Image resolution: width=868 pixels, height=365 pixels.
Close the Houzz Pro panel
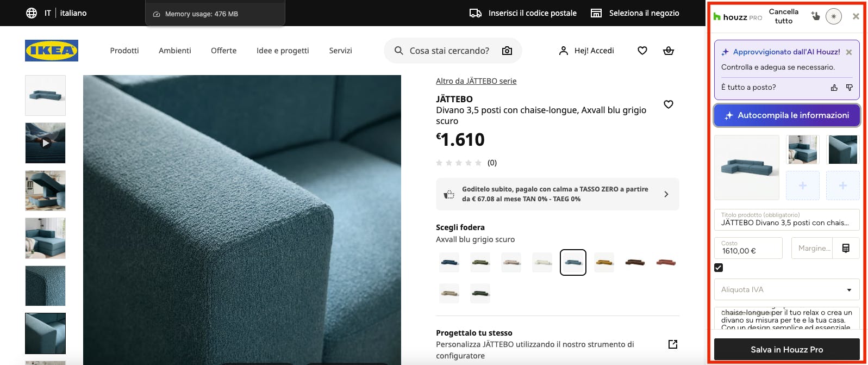856,16
